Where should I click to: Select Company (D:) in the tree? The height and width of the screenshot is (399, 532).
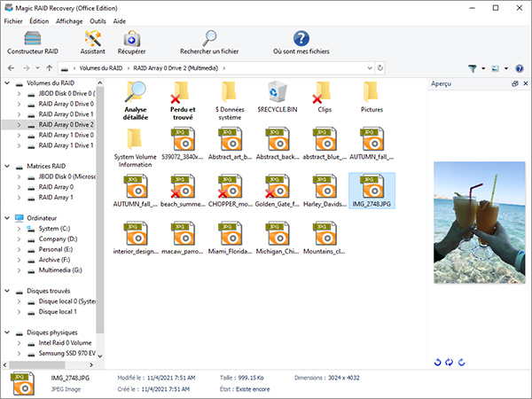click(x=58, y=239)
